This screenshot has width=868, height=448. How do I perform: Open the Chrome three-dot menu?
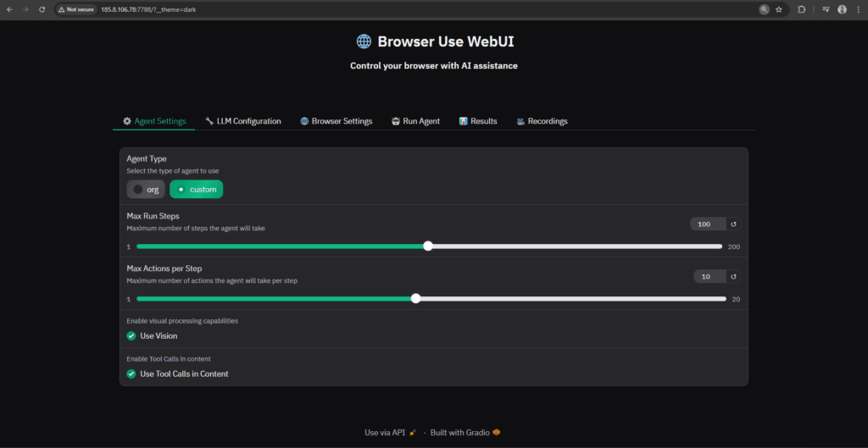point(857,9)
